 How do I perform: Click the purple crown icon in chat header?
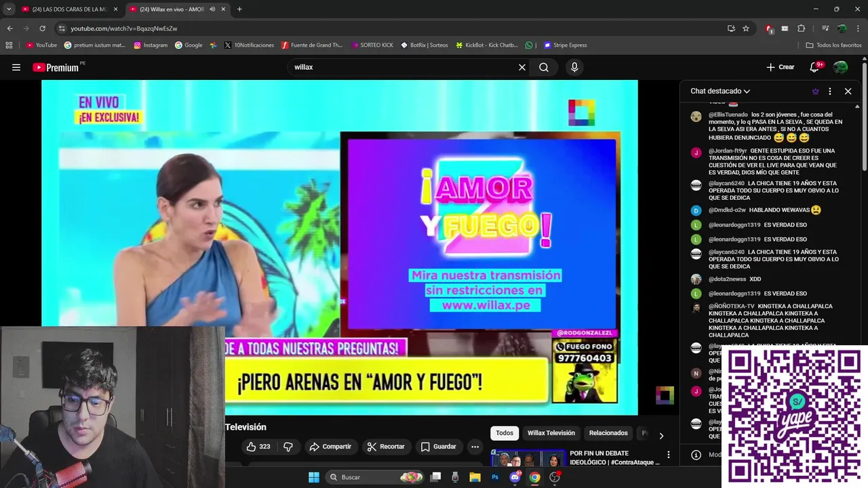pos(815,91)
